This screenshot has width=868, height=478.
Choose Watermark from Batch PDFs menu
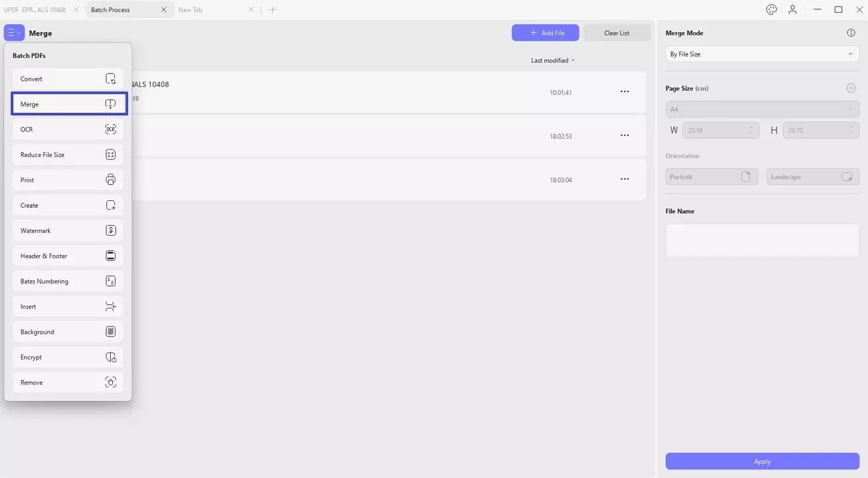(67, 230)
